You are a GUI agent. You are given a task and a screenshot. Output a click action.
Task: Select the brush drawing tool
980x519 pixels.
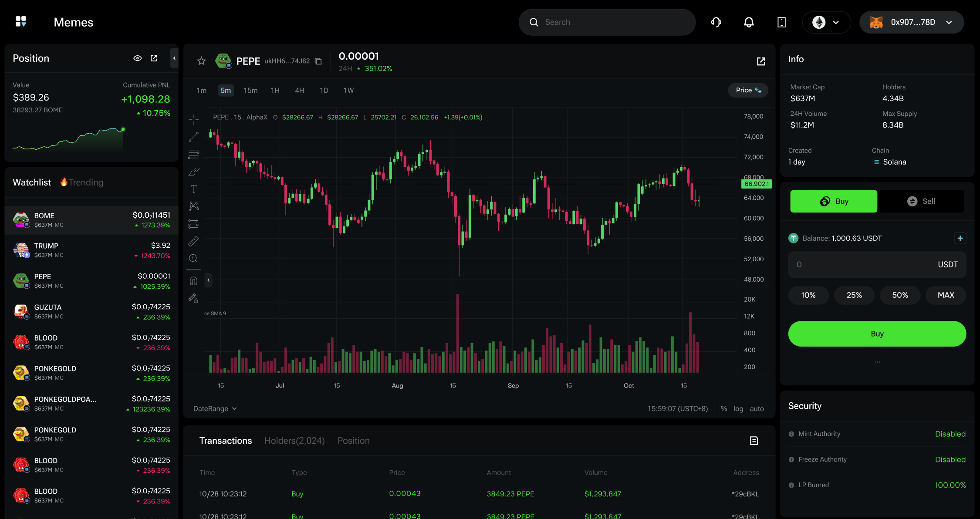click(x=194, y=172)
